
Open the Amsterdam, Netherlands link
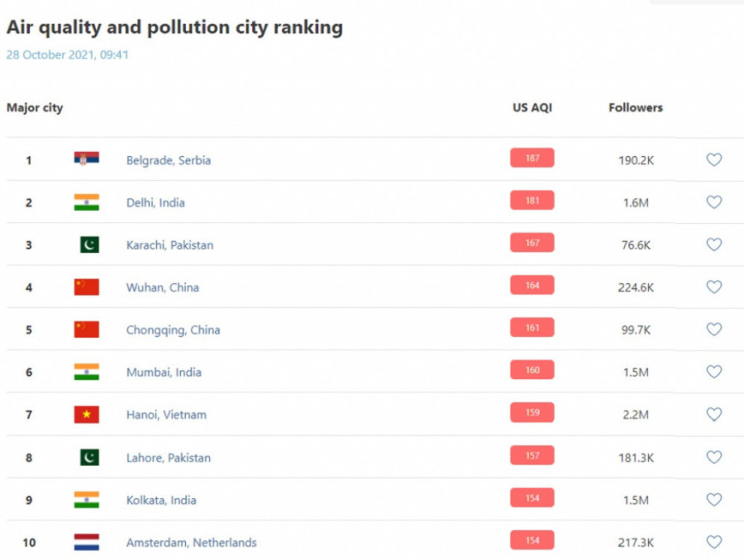point(191,543)
